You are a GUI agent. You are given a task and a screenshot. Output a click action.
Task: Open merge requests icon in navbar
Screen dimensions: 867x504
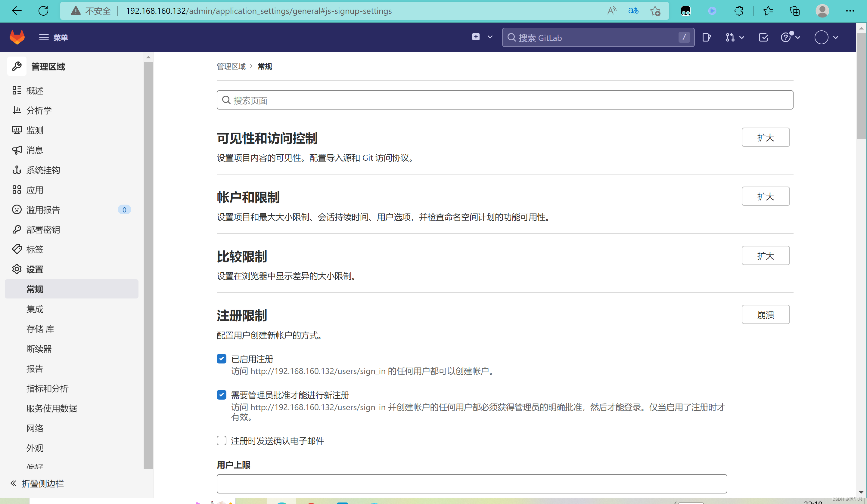(729, 37)
